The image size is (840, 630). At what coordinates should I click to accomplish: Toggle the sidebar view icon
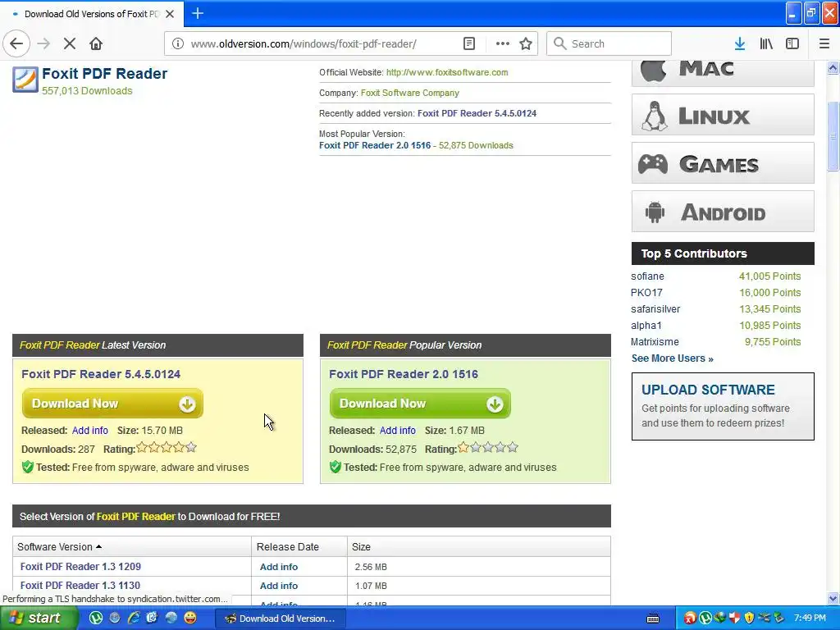coord(792,43)
